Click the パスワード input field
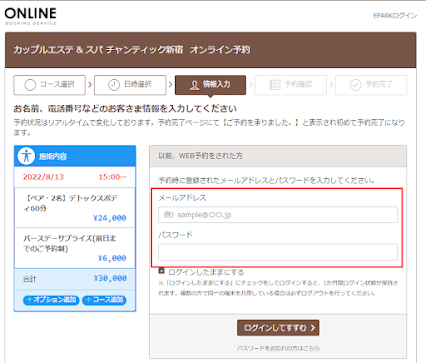Viewport: 426px width, 363px height. click(278, 252)
